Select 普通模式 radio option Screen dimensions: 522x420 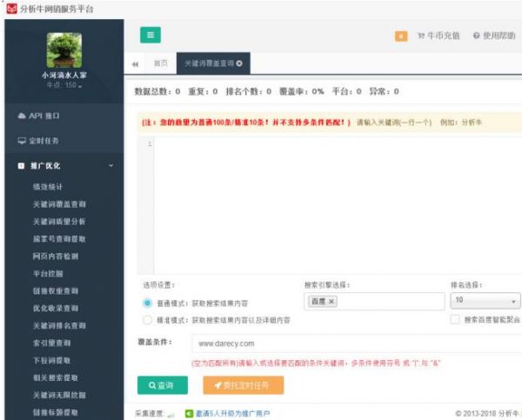147,303
